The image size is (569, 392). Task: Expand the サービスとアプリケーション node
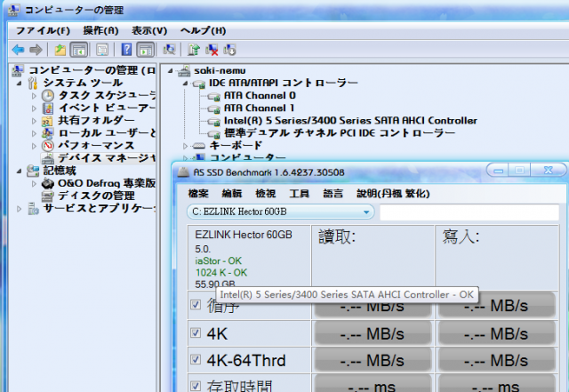pos(20,208)
